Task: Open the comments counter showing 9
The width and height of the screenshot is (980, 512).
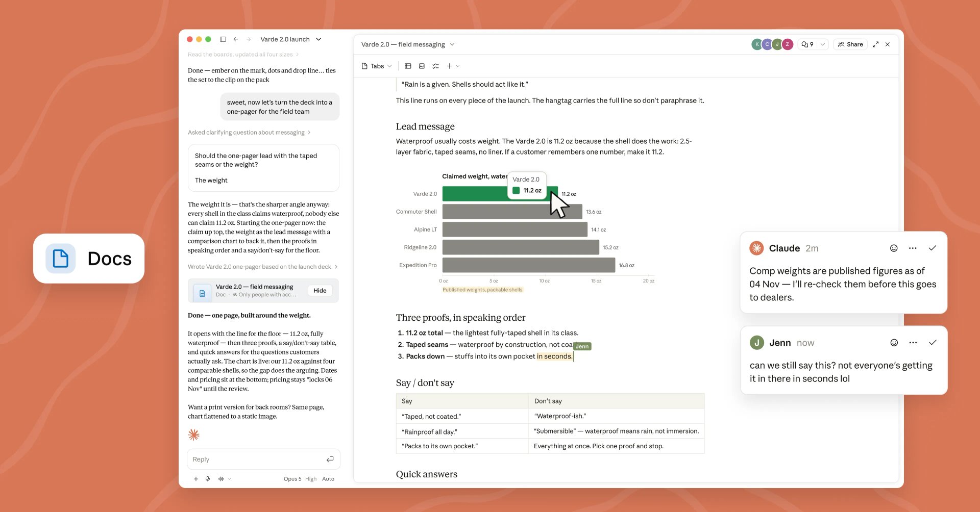Action: [x=807, y=44]
